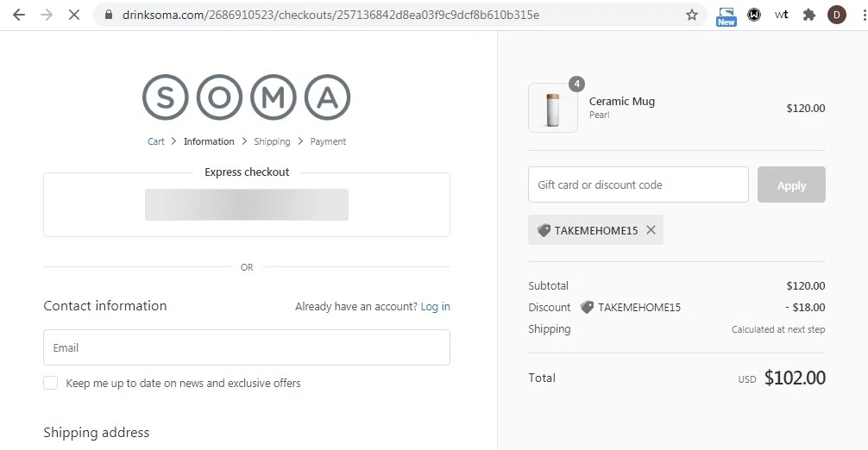Click the wt extension icon
868x450 pixels.
click(781, 15)
